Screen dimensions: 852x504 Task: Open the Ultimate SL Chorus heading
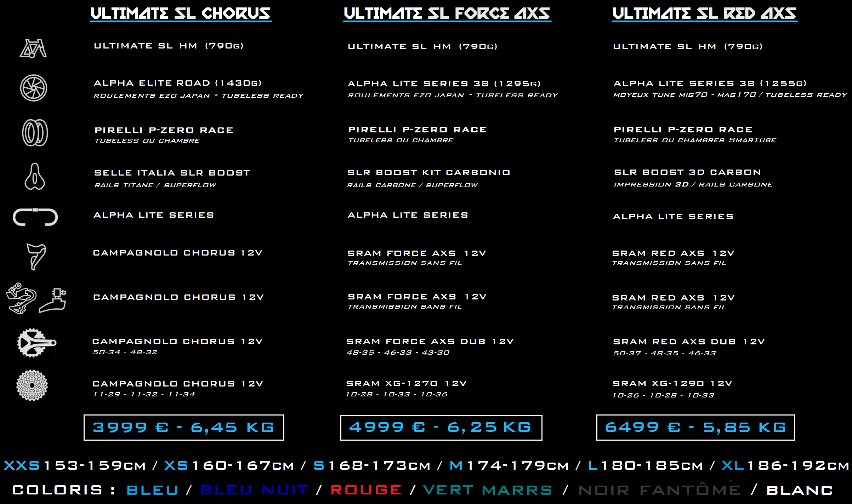click(x=181, y=14)
